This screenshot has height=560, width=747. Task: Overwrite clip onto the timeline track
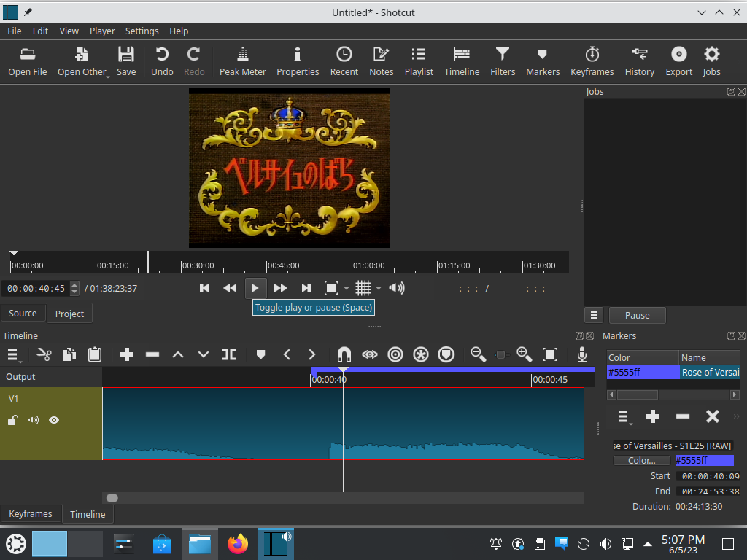[x=204, y=355]
